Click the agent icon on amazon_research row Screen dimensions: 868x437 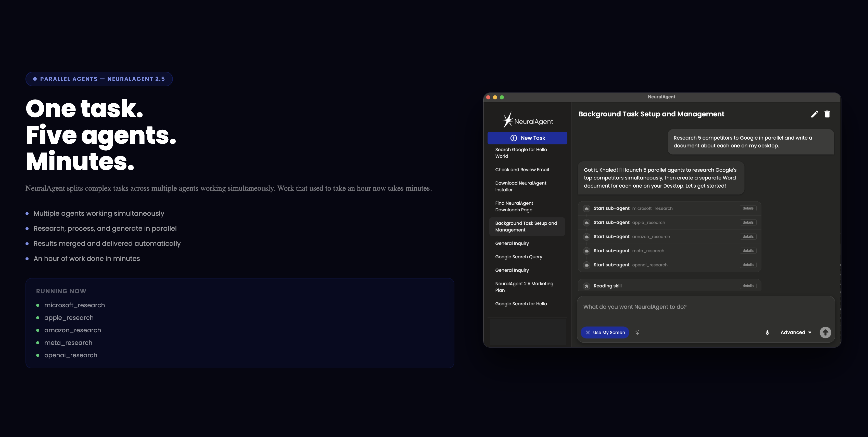click(x=587, y=237)
